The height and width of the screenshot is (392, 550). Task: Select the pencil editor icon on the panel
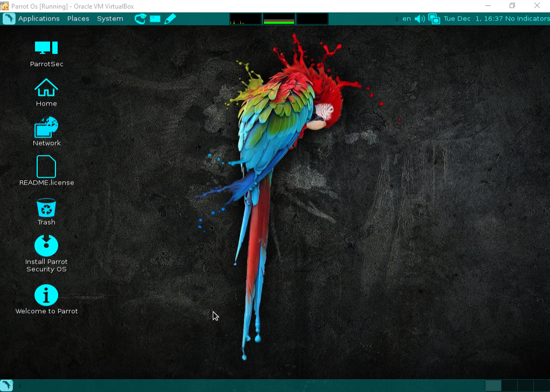[x=170, y=18]
